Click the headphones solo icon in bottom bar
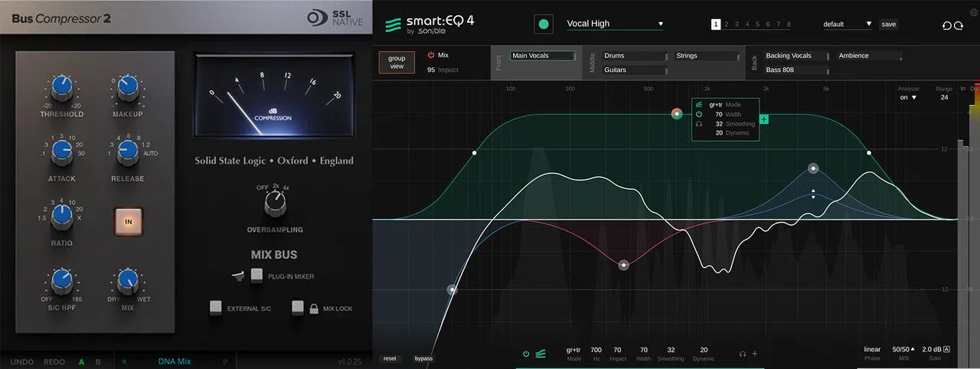The image size is (980, 369). point(743,354)
